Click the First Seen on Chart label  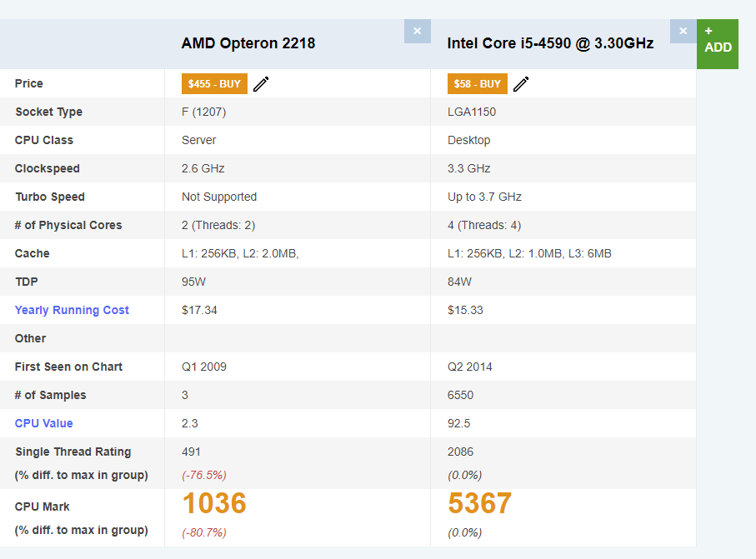pos(68,367)
